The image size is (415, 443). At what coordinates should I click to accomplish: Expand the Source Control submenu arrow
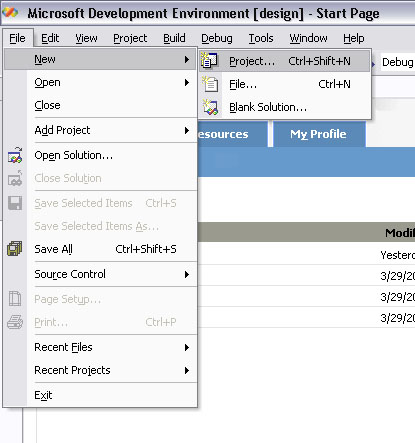point(187,274)
